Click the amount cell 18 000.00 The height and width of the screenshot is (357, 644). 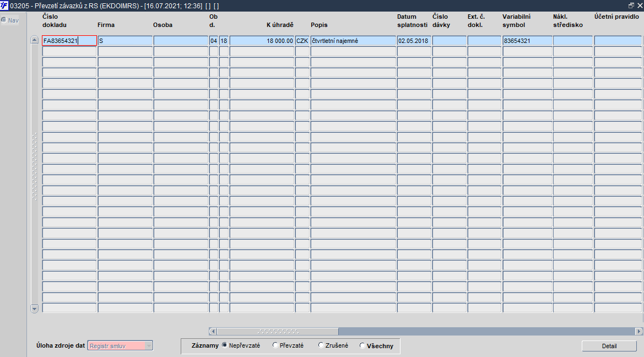tap(262, 41)
